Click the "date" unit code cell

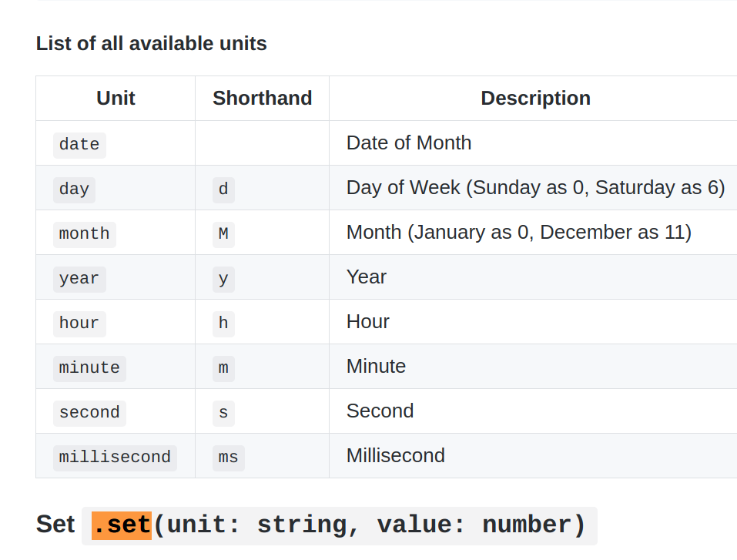coord(79,145)
